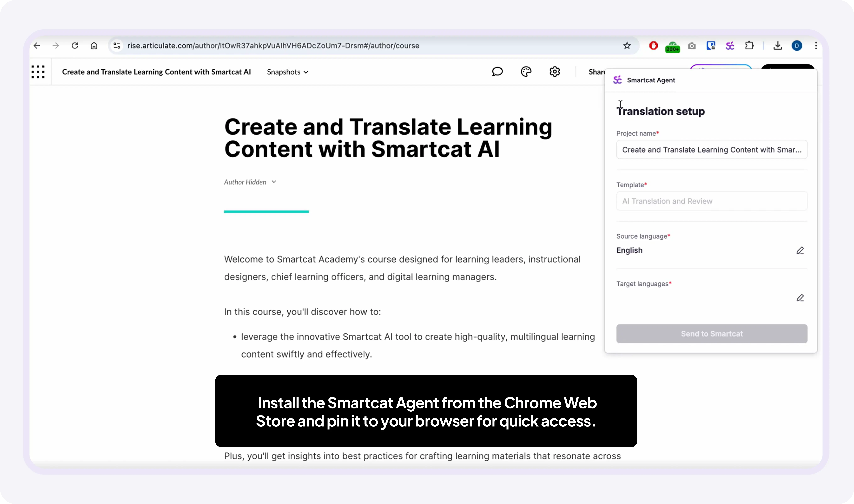Edit the Source language English

[800, 251]
